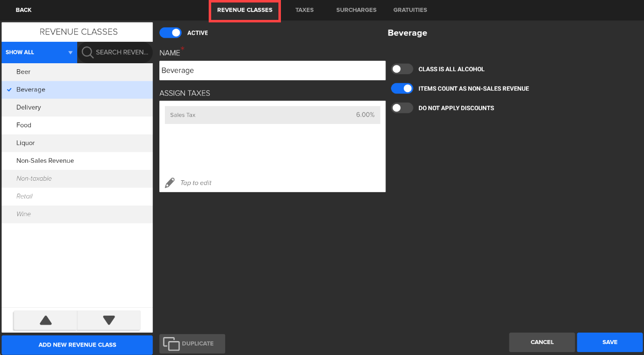Click the pencil Tap to edit icon

coord(170,183)
